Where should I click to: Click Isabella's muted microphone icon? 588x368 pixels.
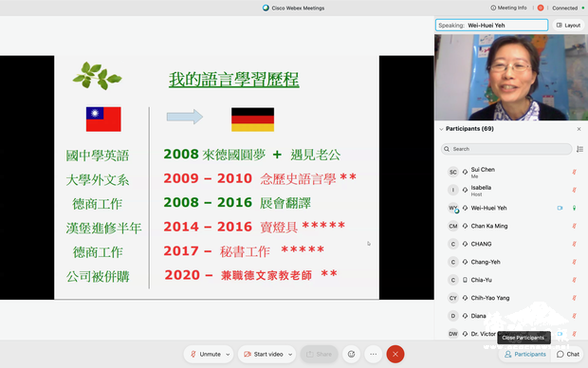[x=574, y=190]
